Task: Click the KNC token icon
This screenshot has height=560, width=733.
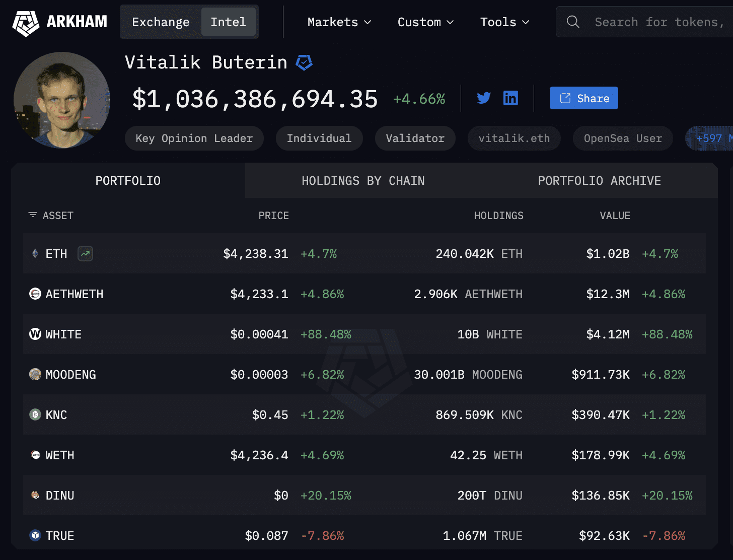Action: (35, 414)
